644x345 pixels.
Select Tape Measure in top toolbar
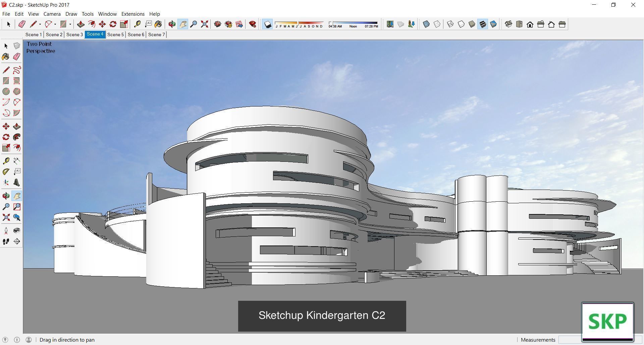137,24
